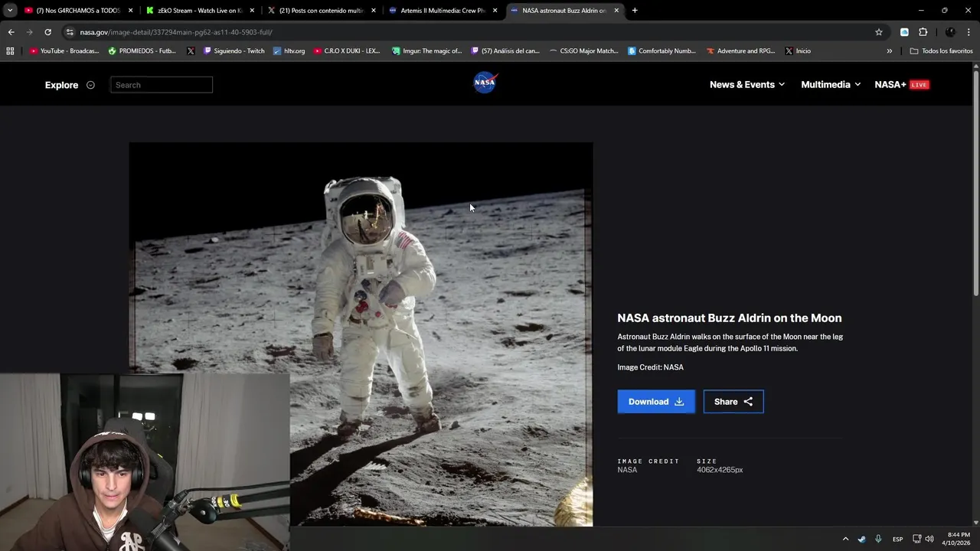Close the Artemis II Multimedia tab
980x551 pixels.
click(x=495, y=11)
